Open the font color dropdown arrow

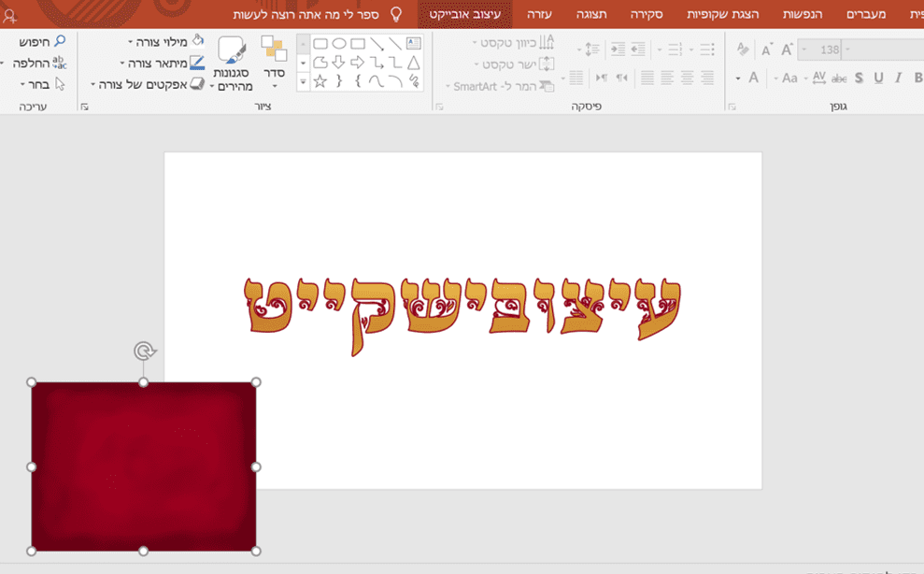click(738, 78)
